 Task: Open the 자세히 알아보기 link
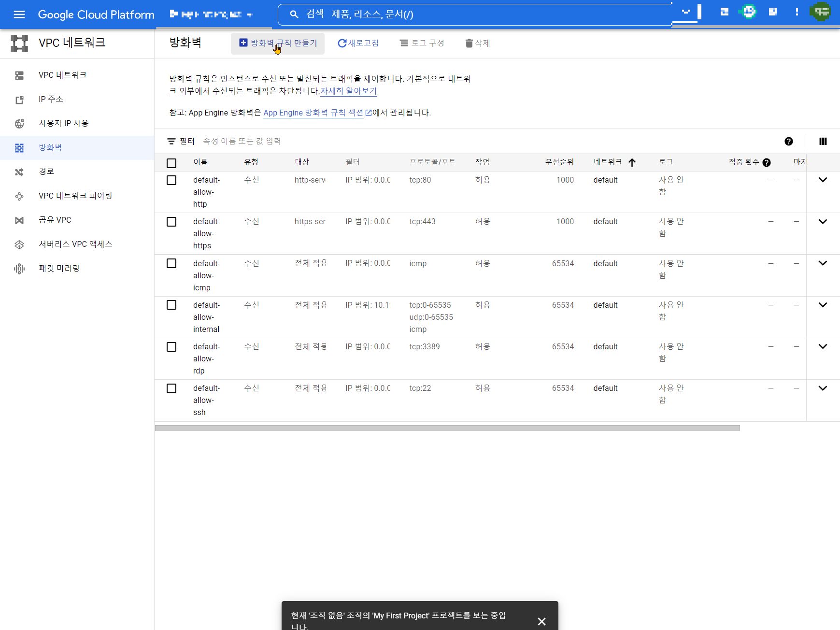click(x=348, y=91)
